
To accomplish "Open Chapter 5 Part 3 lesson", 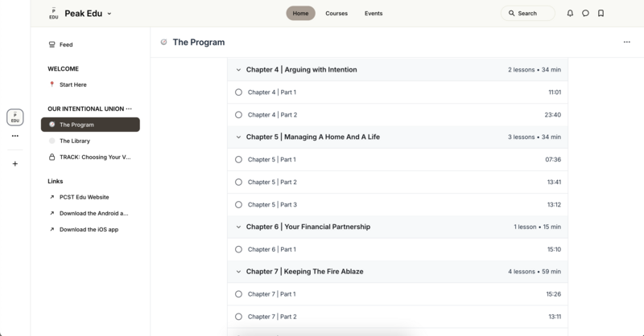I will point(272,205).
